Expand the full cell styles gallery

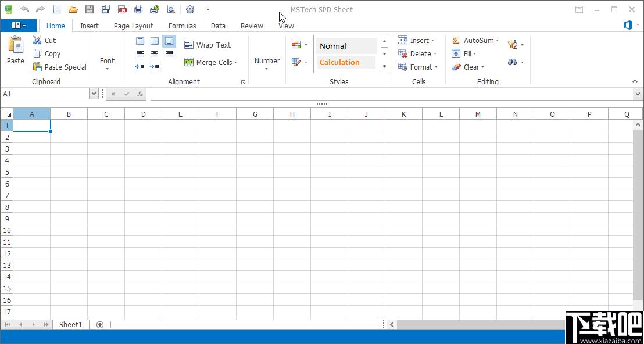click(384, 66)
